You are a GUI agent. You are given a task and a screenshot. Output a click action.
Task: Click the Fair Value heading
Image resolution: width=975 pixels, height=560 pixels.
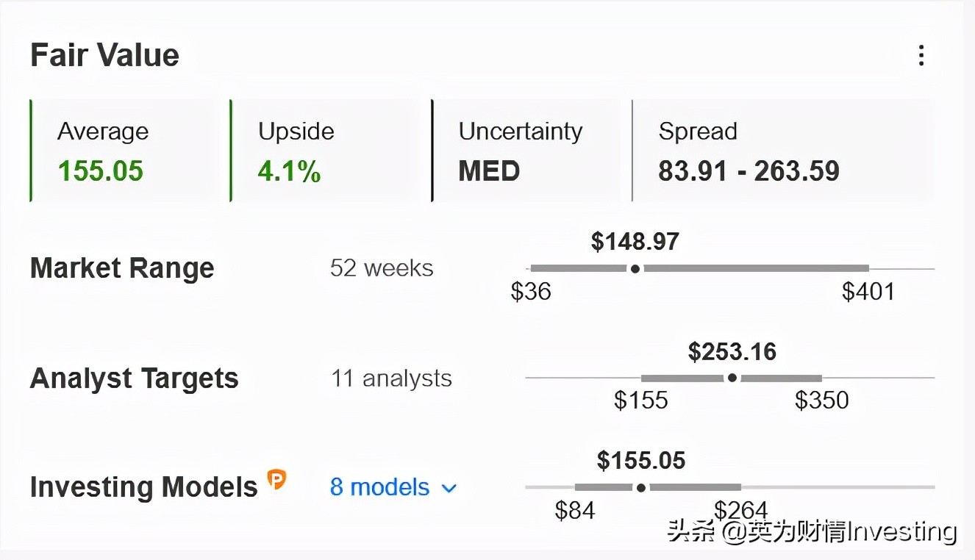104,56
